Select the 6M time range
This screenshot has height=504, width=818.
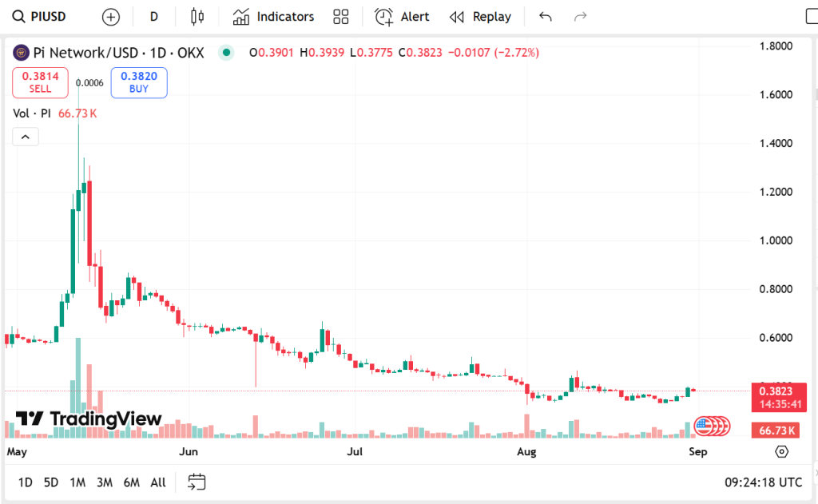[x=132, y=482]
